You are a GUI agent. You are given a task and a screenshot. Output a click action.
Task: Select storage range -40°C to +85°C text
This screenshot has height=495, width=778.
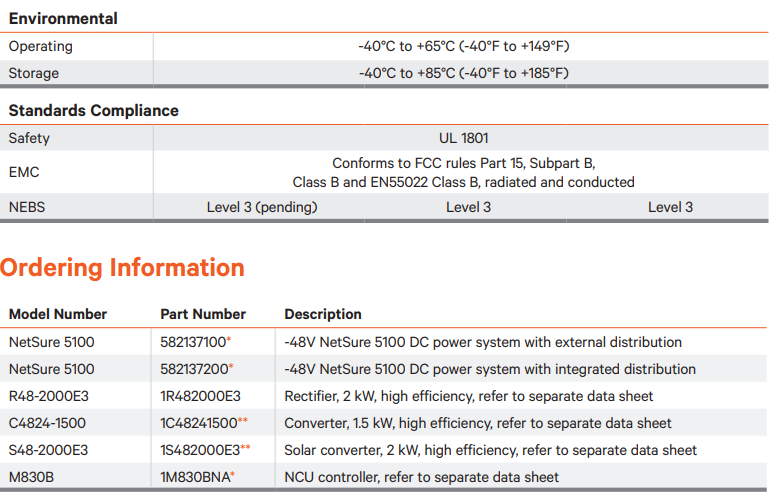(463, 73)
